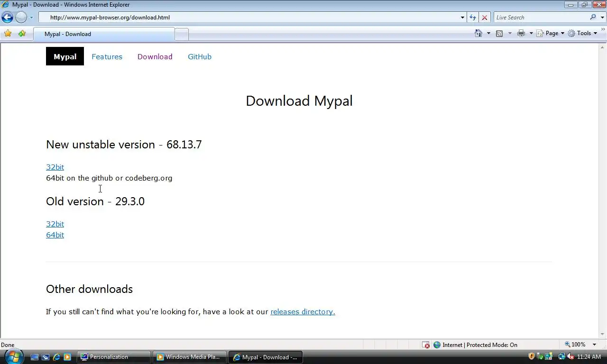Image resolution: width=607 pixels, height=364 pixels.
Task: Click the Mypal brand logo link
Action: click(65, 56)
